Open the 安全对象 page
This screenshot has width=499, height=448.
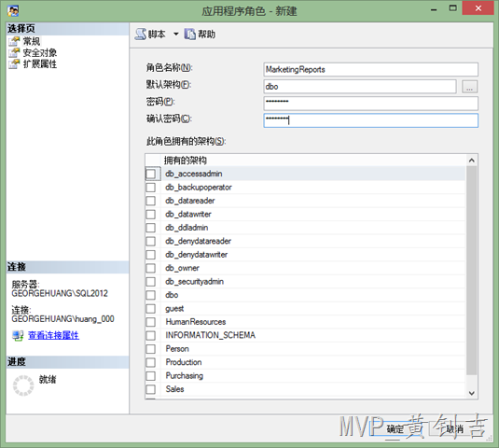(x=40, y=52)
